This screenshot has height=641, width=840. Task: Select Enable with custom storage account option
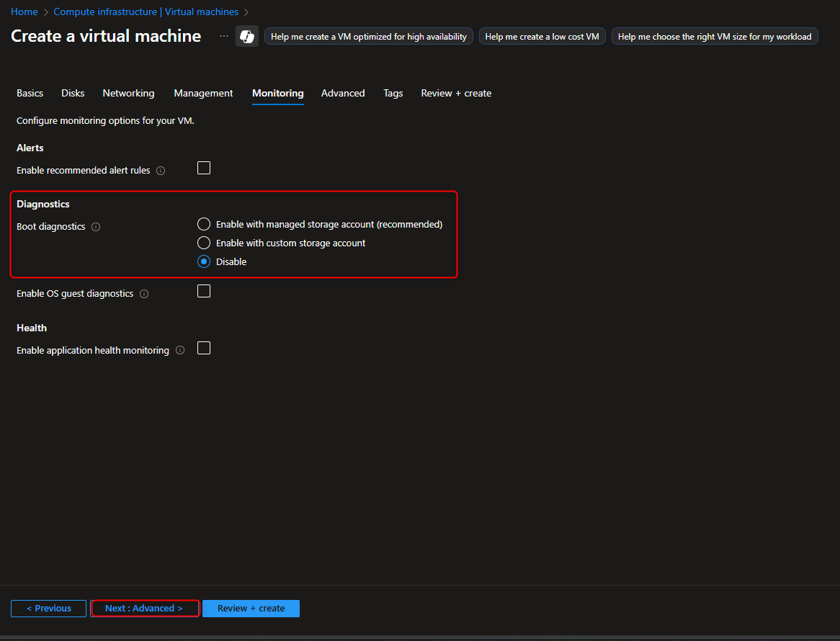(x=203, y=243)
